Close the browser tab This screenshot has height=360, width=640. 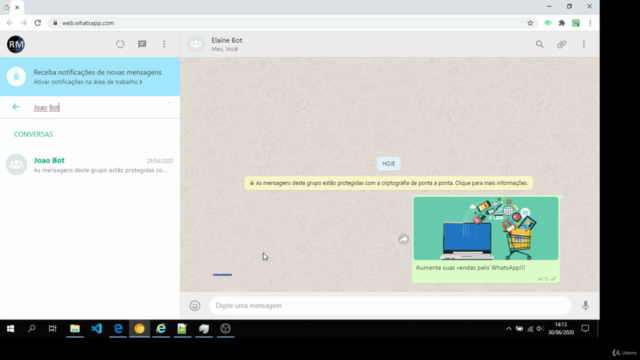tap(17, 7)
